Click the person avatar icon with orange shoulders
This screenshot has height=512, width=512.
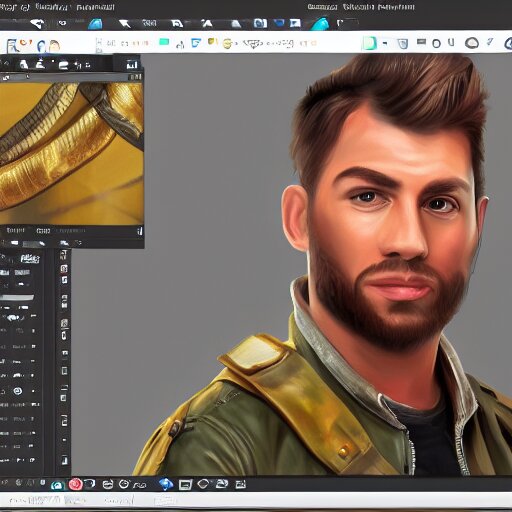(54, 46)
